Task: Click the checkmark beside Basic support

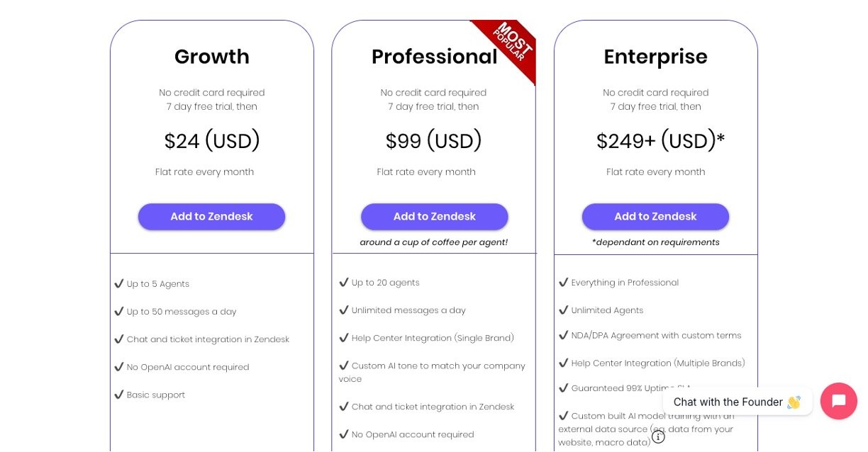Action: (118, 395)
